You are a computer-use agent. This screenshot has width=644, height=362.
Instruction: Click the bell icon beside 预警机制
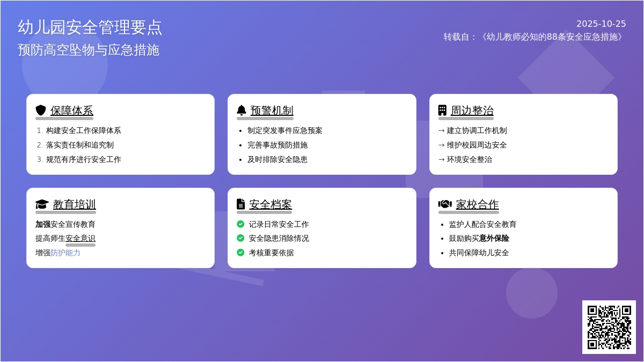(241, 110)
